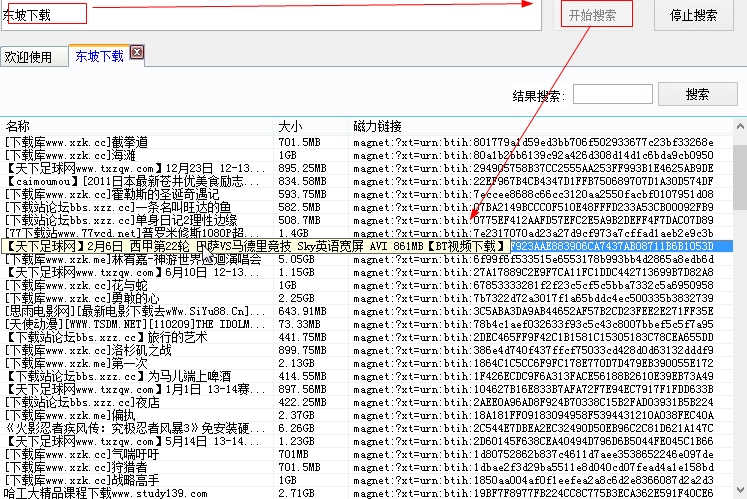
Task: Sort by the 磁力链接 column header
Action: click(540, 126)
